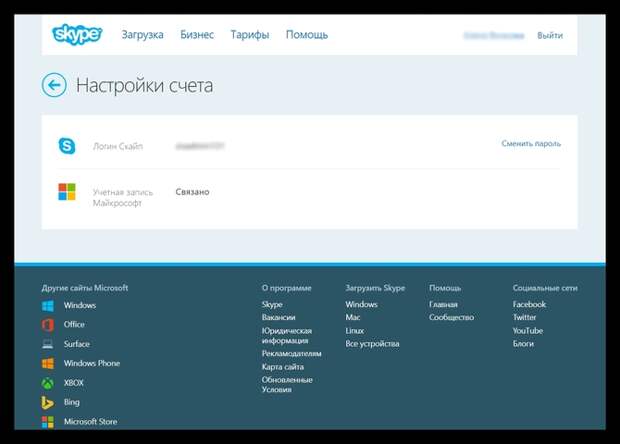The width and height of the screenshot is (620, 444).
Task: Open the Юридическая информация link
Action: pyautogui.click(x=287, y=335)
